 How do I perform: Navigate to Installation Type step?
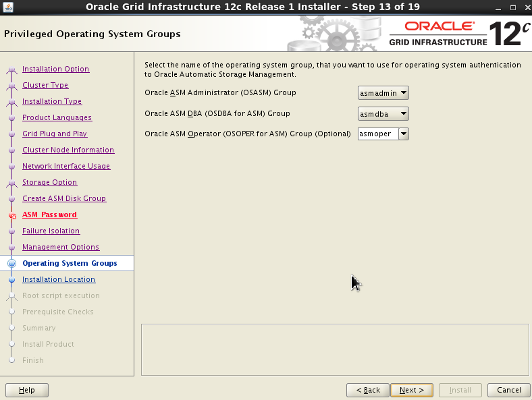52,101
